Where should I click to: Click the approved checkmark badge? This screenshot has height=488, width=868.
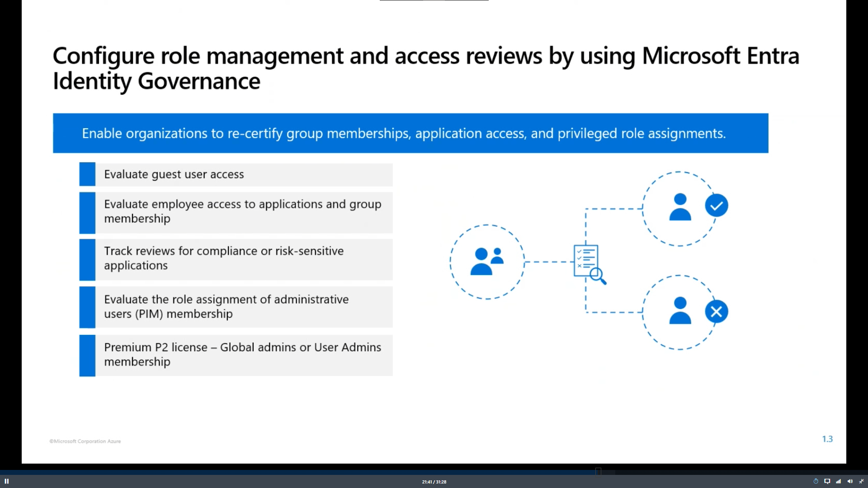click(717, 206)
